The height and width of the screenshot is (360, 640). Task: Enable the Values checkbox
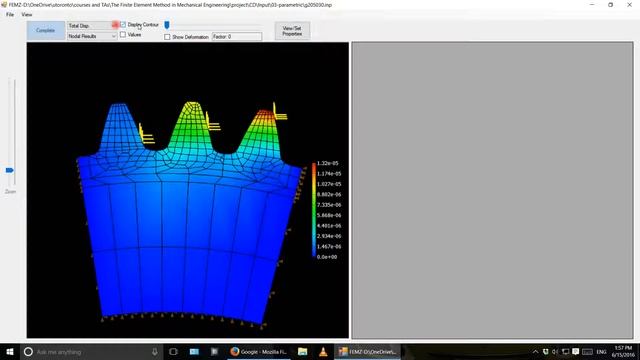tap(123, 35)
